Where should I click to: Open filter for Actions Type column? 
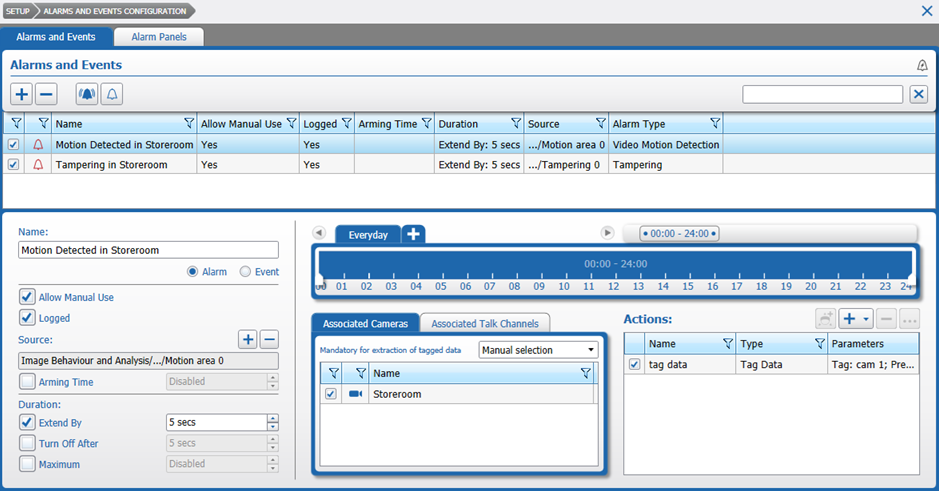pyautogui.click(x=820, y=344)
